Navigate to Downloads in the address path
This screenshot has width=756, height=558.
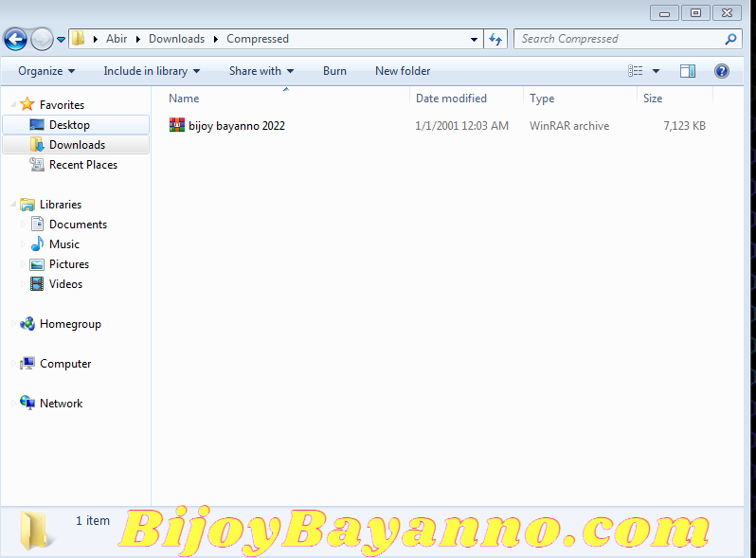coord(176,39)
